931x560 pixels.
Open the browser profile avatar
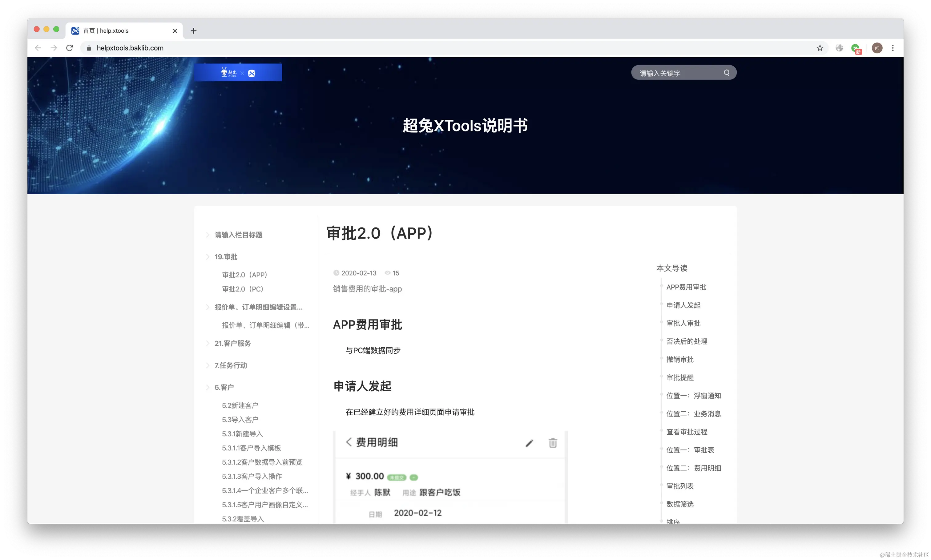(877, 48)
